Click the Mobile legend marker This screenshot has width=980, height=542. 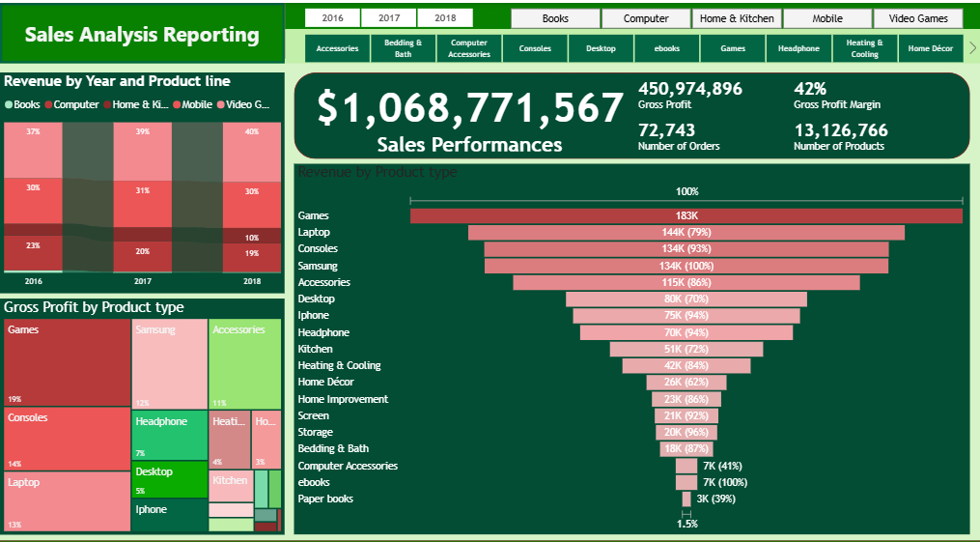tap(177, 104)
